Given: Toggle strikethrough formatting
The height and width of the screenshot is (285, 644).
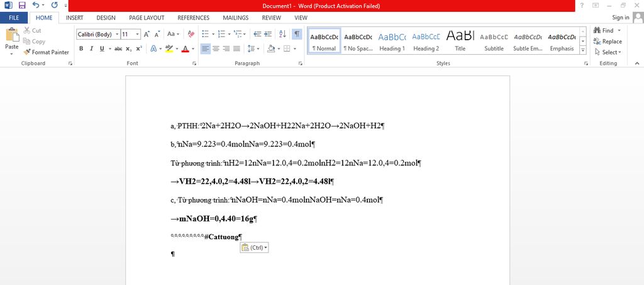Looking at the screenshot, I should [118, 49].
